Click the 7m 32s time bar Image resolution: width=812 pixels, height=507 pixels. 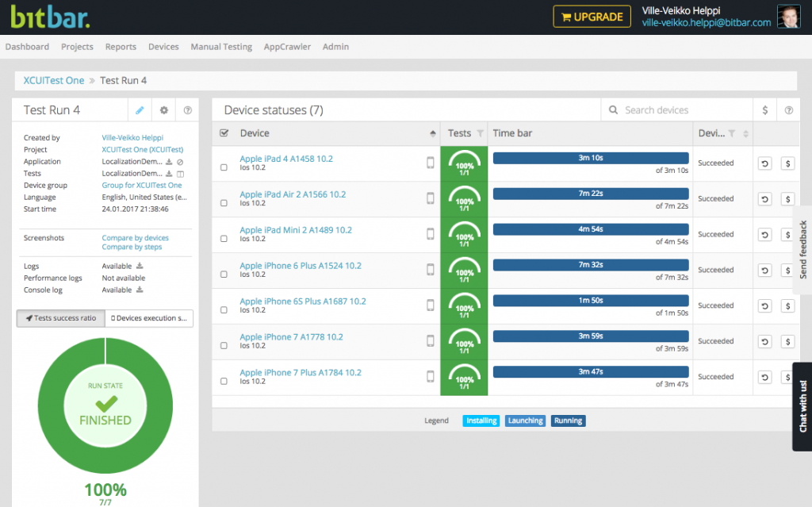click(591, 265)
